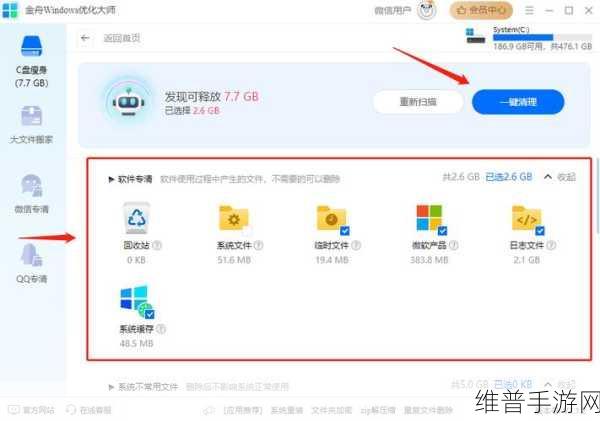
Task: Click the 微信用户 username text
Action: point(393,10)
